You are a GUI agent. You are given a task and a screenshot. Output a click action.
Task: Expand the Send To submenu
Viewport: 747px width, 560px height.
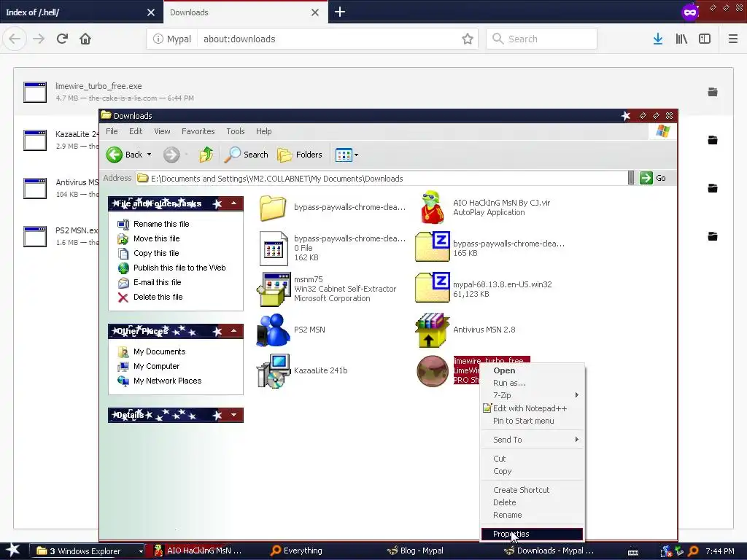pyautogui.click(x=576, y=439)
